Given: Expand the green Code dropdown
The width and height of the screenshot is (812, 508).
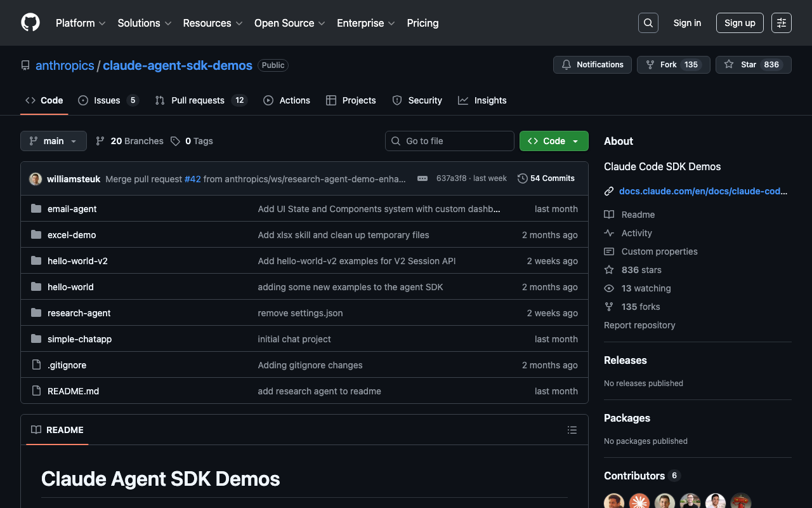Looking at the screenshot, I should [553, 141].
